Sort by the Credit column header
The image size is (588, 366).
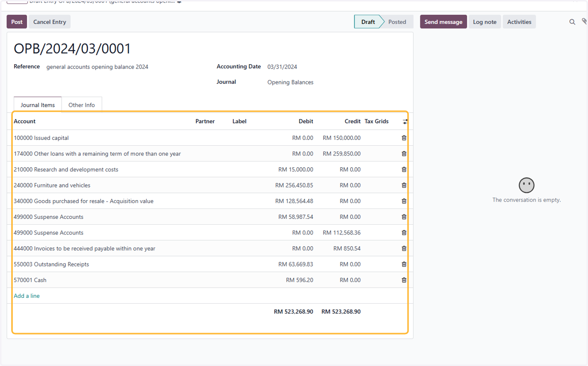pos(352,121)
